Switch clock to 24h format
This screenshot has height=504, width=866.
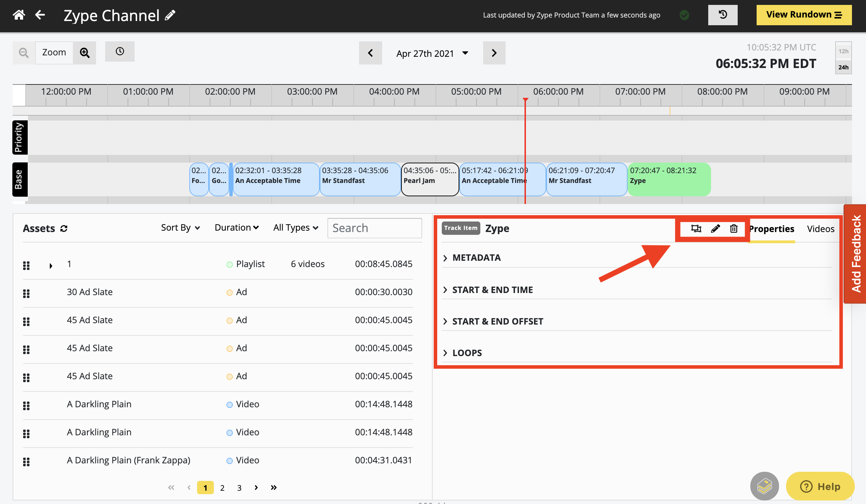[x=843, y=67]
